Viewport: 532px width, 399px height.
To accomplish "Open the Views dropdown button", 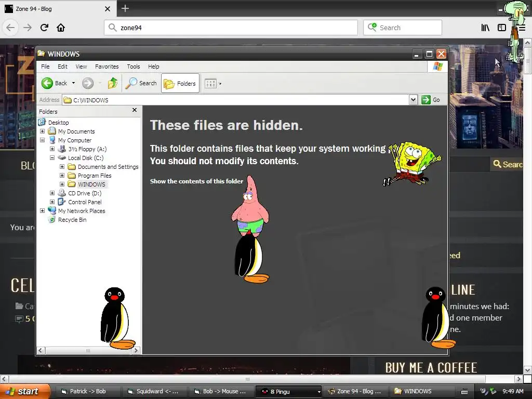I will 212,84.
